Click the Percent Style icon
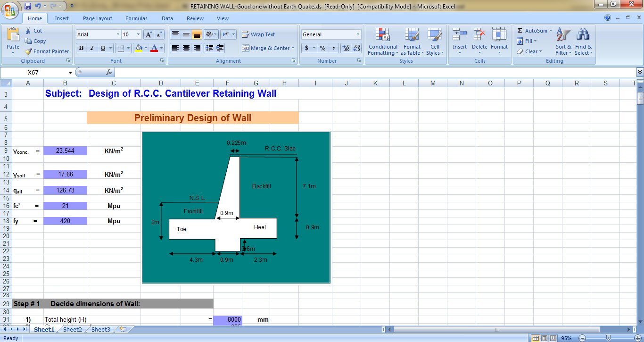This screenshot has height=342, width=644. tap(322, 48)
